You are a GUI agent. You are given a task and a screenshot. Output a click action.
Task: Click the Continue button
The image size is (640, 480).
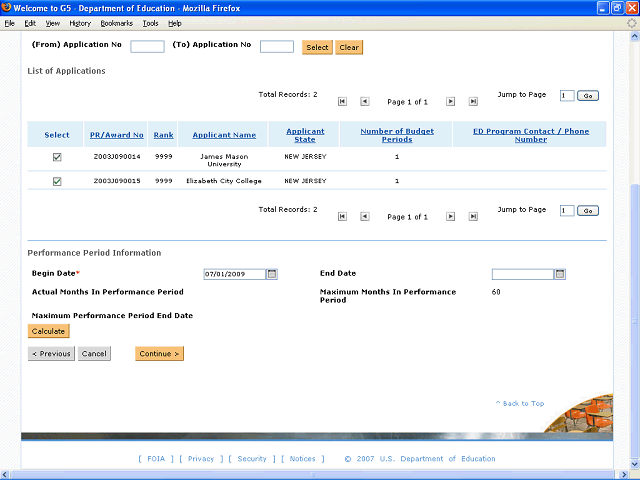(x=159, y=353)
